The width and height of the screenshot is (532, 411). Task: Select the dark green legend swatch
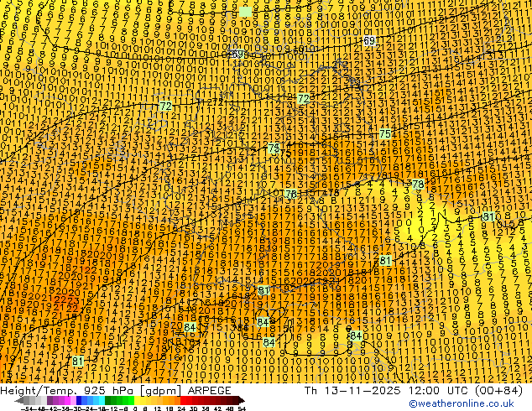pyautogui.click(x=107, y=400)
